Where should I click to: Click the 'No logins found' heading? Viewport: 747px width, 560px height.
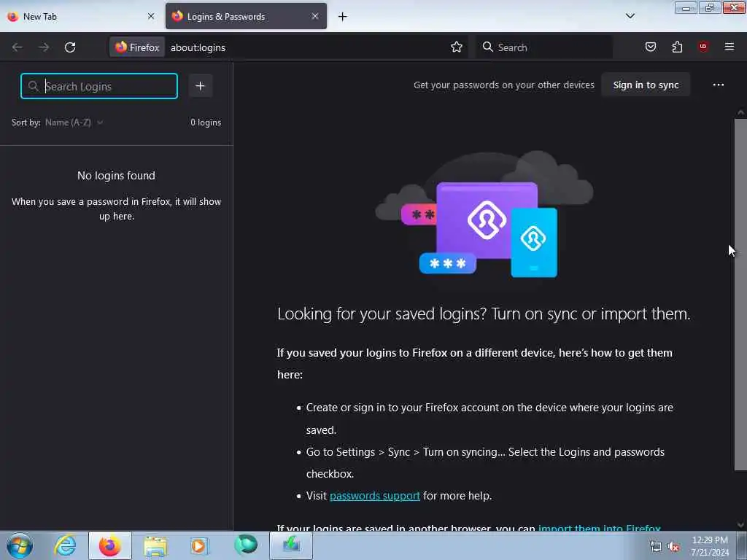(116, 175)
